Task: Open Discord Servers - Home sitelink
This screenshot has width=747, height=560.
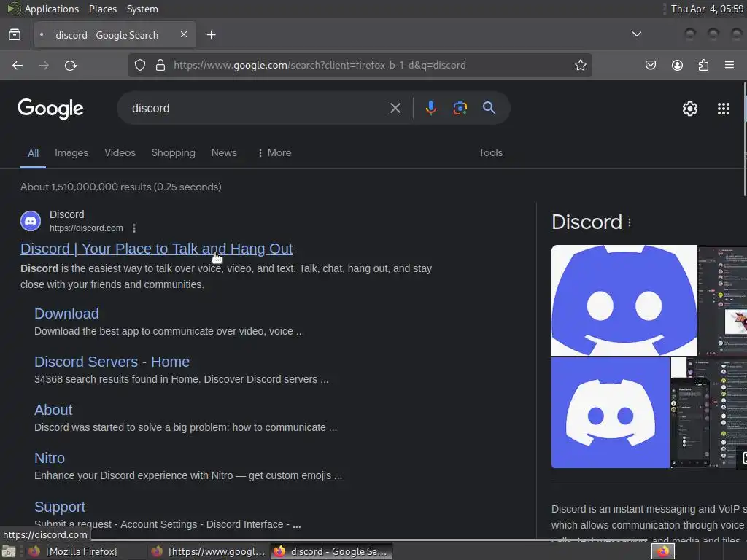Action: [x=112, y=362]
